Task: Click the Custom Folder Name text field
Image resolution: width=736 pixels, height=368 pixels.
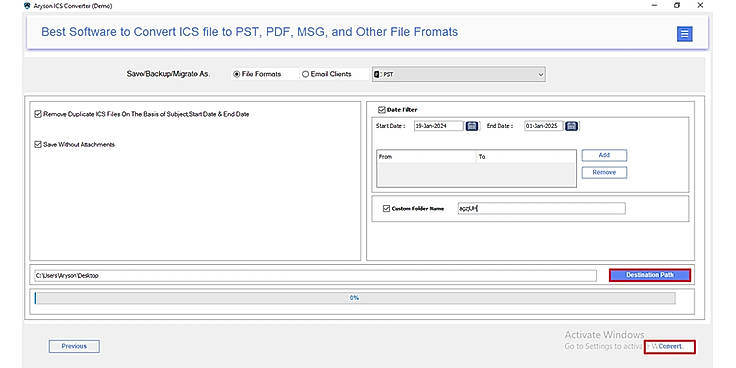Action: 542,208
